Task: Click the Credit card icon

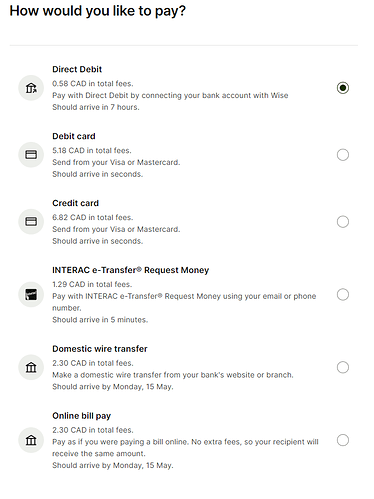Action: [x=31, y=222]
